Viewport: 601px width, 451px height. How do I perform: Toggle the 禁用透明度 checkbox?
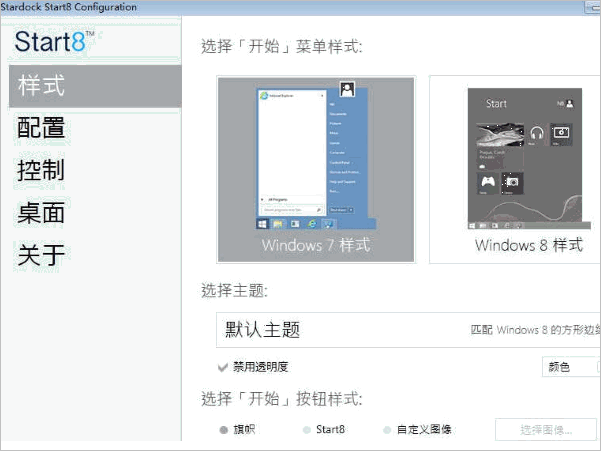click(x=223, y=367)
